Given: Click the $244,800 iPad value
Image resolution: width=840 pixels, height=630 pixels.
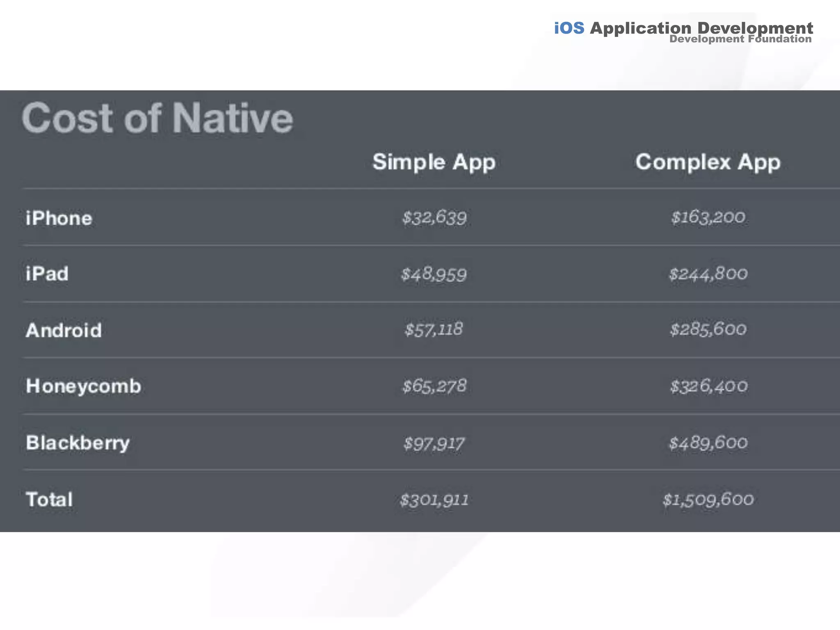Looking at the screenshot, I should 708,274.
